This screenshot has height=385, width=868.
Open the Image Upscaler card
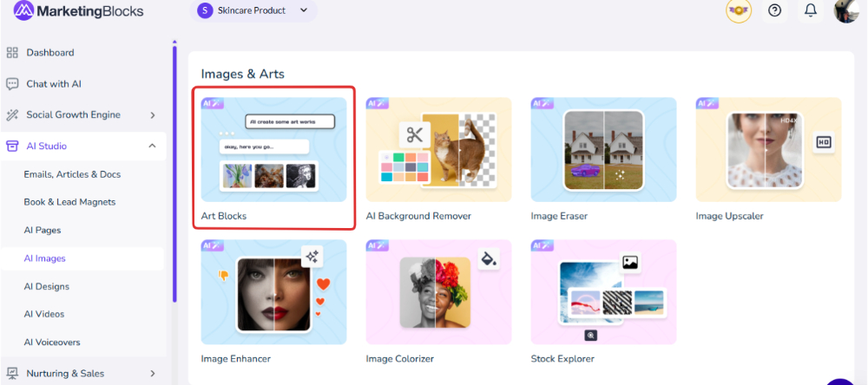coord(768,152)
